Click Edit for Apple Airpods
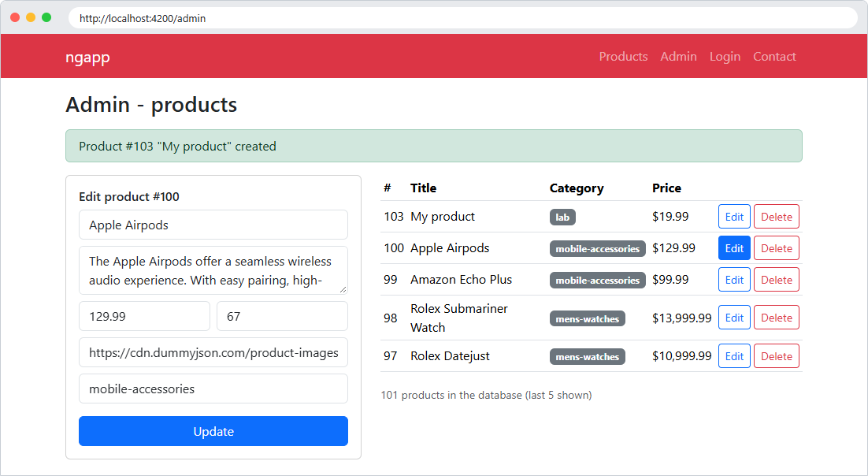 734,248
